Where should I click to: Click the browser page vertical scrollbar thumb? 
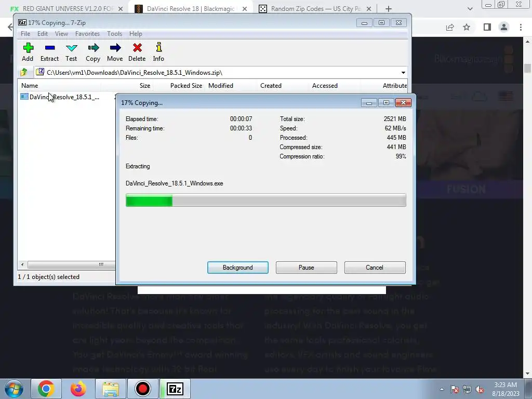tap(527, 68)
